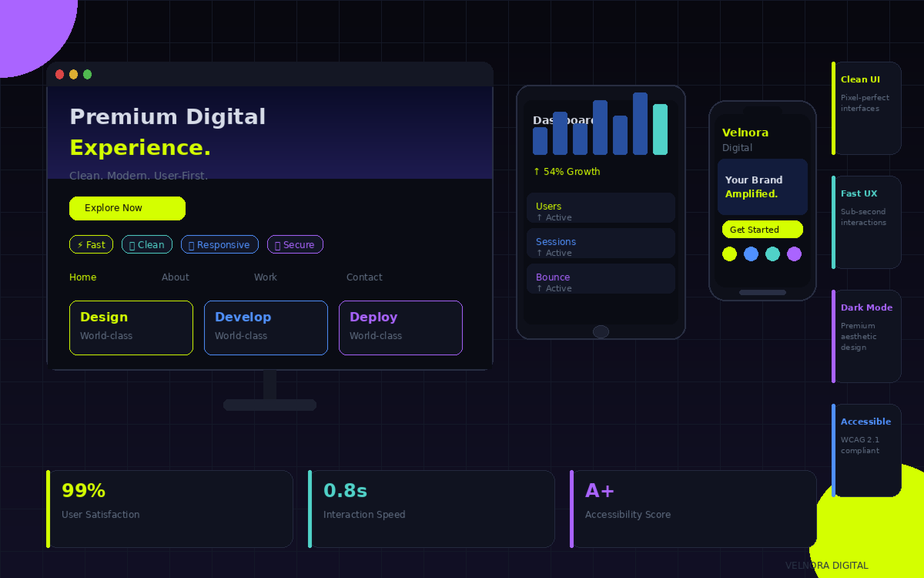The width and height of the screenshot is (924, 578).
Task: Choose the Responsive pill badge
Action: pos(219,244)
